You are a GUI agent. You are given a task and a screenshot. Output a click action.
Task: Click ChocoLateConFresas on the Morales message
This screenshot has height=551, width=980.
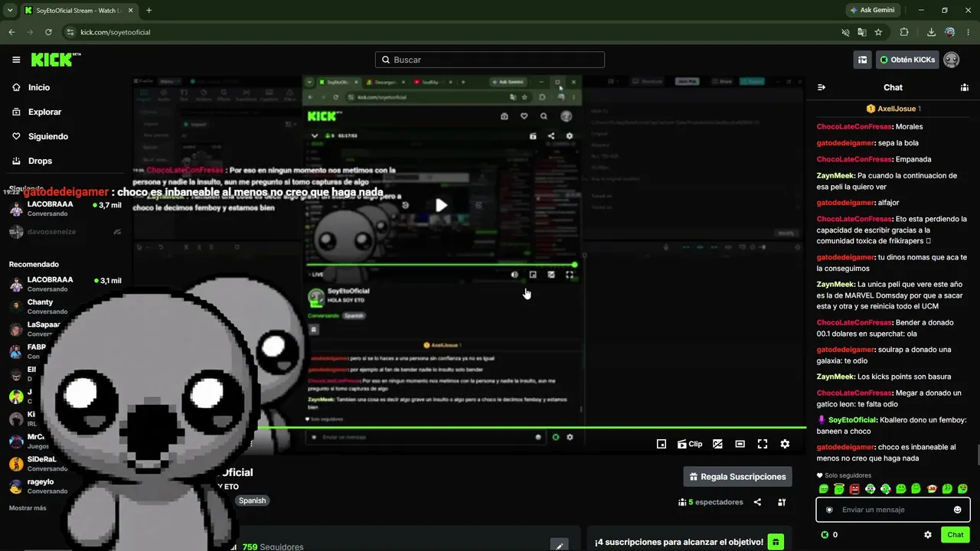[x=854, y=126]
